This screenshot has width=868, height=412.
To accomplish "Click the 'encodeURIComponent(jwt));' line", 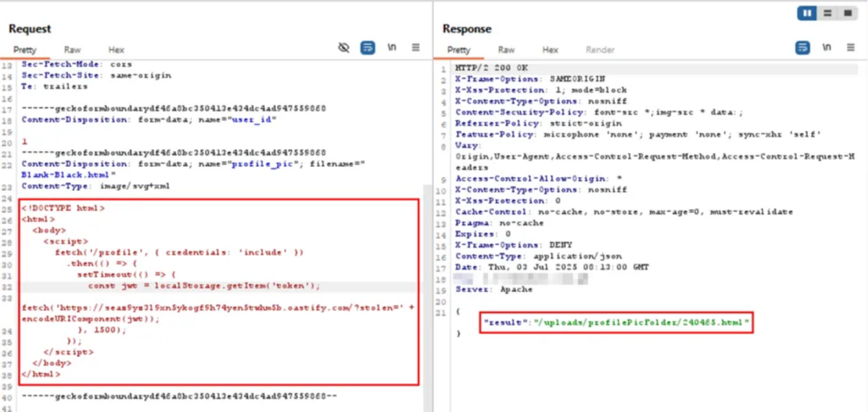I will (90, 318).
